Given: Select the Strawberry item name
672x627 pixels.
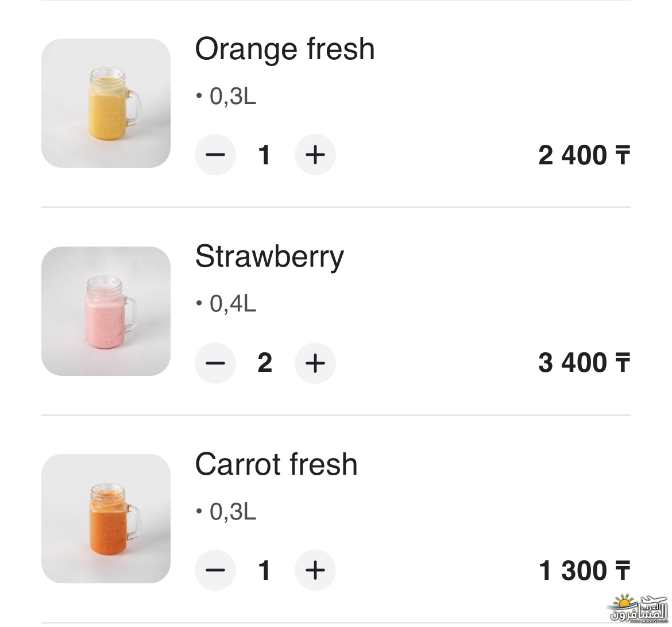Looking at the screenshot, I should (269, 256).
